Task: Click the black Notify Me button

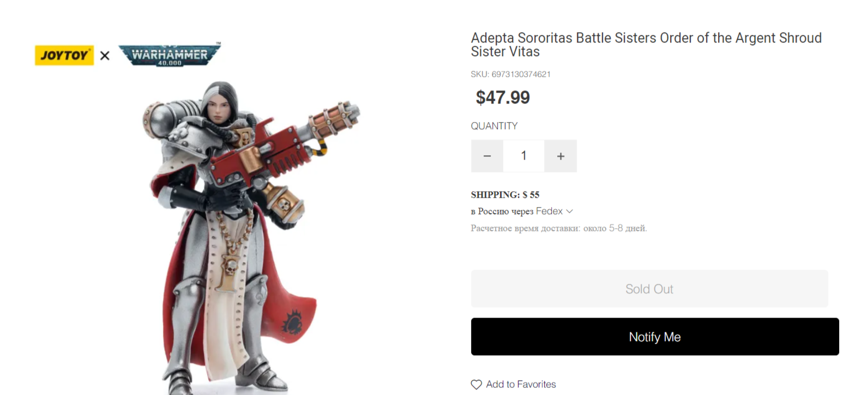Action: click(654, 337)
